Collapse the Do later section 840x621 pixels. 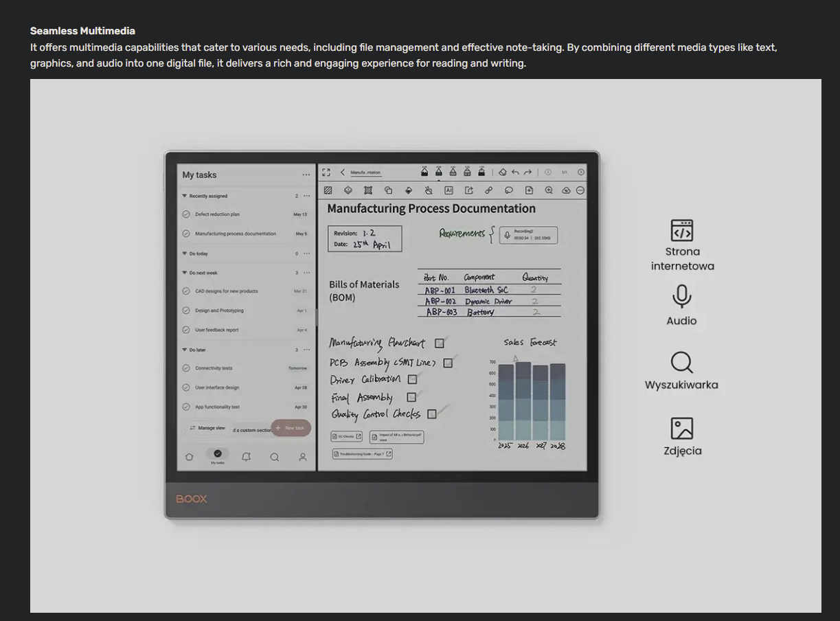(185, 350)
